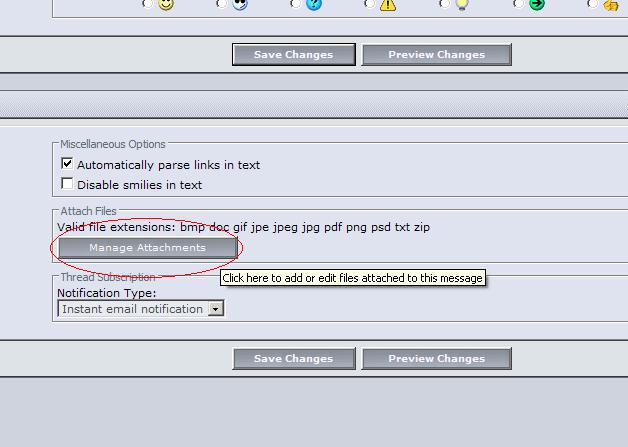Click the yellow warning triangle post icon
628x447 pixels.
[388, 5]
